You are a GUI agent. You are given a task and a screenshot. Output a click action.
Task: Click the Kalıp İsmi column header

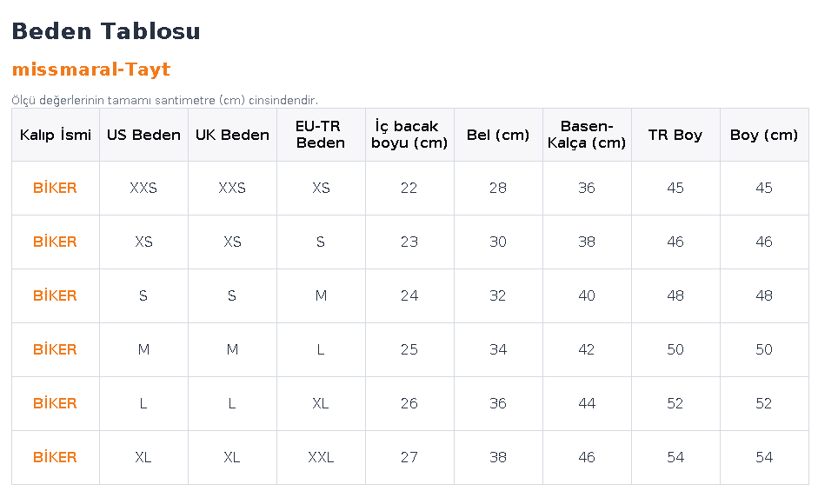coord(56,135)
